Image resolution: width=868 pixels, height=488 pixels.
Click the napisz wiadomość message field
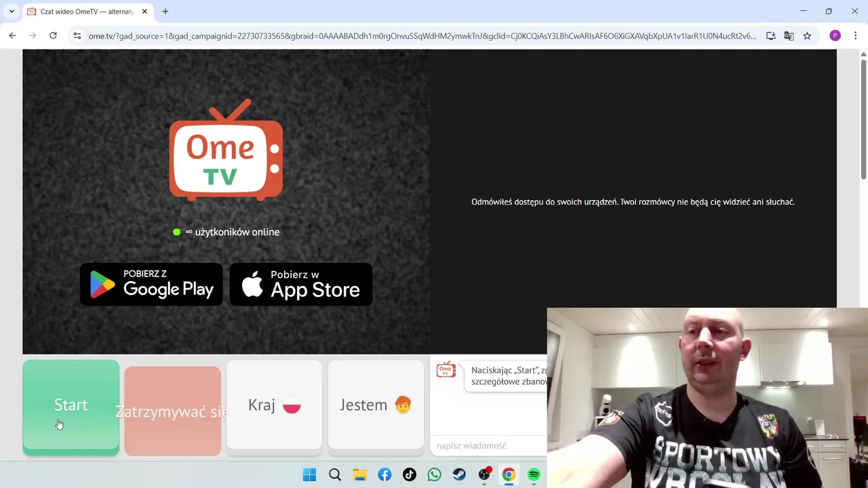click(x=490, y=445)
